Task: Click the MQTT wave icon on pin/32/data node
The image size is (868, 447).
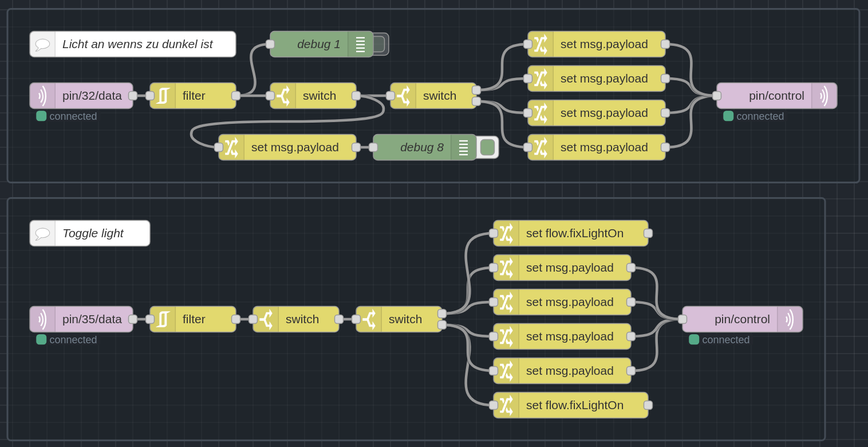Action: pos(42,96)
